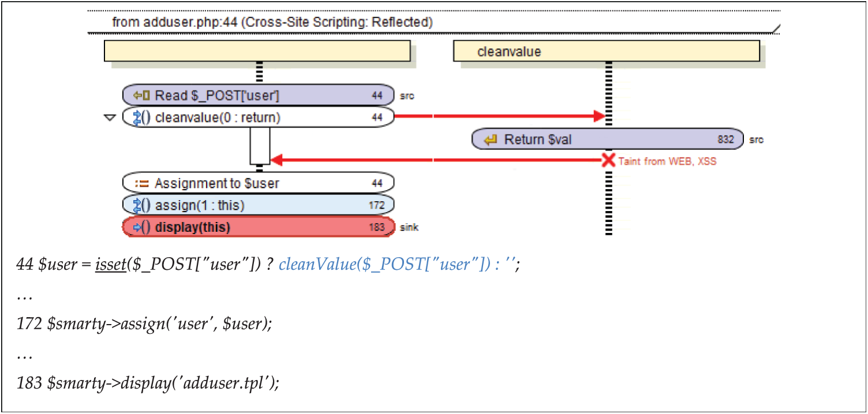Screen dimensions: 868x414
Task: Click the white activation box under cleanvalue call
Action: (260, 146)
